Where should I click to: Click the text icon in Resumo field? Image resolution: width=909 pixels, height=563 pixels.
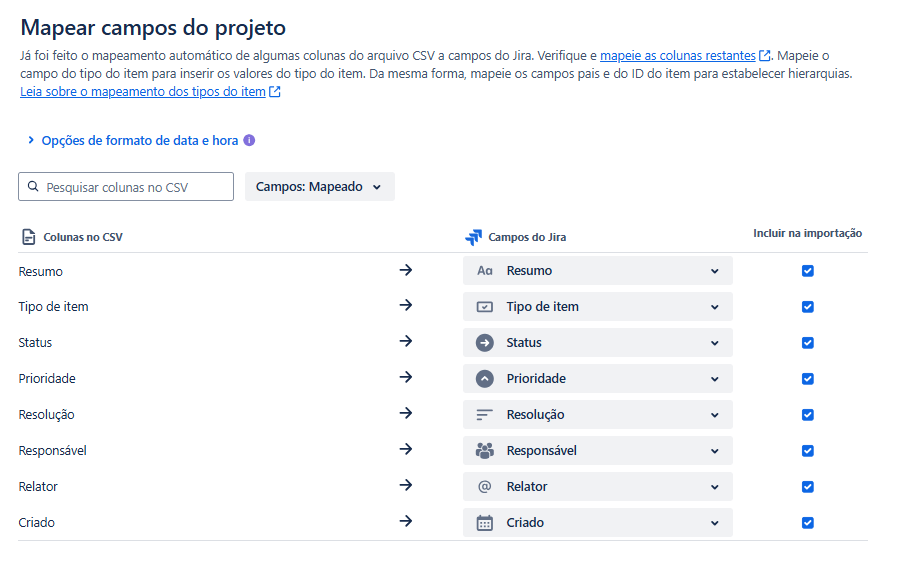[485, 271]
